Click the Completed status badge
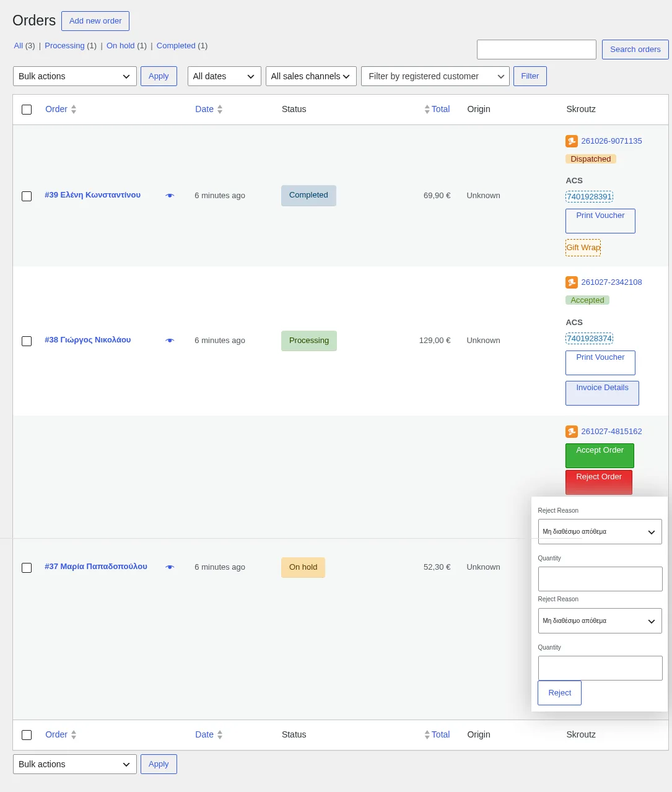The width and height of the screenshot is (672, 792). tap(308, 196)
